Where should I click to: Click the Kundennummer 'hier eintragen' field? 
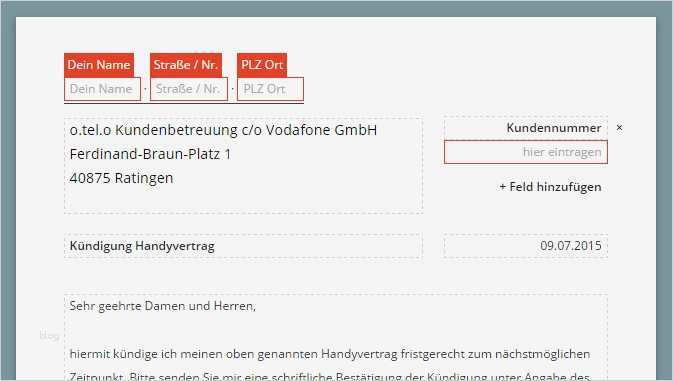coord(526,152)
